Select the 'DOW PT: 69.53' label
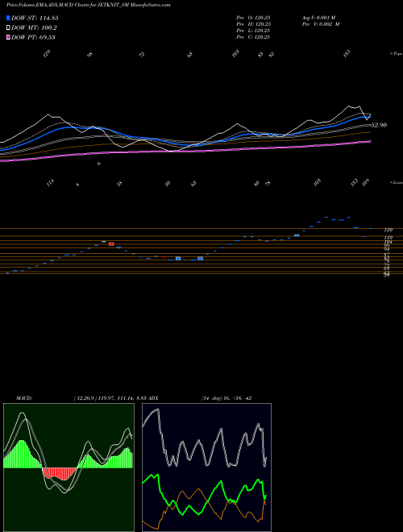403x532 pixels. (33, 37)
